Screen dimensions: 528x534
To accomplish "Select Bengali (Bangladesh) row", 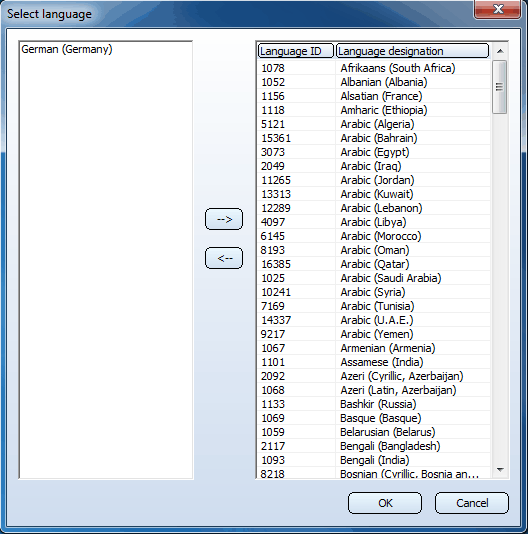I will point(374,446).
